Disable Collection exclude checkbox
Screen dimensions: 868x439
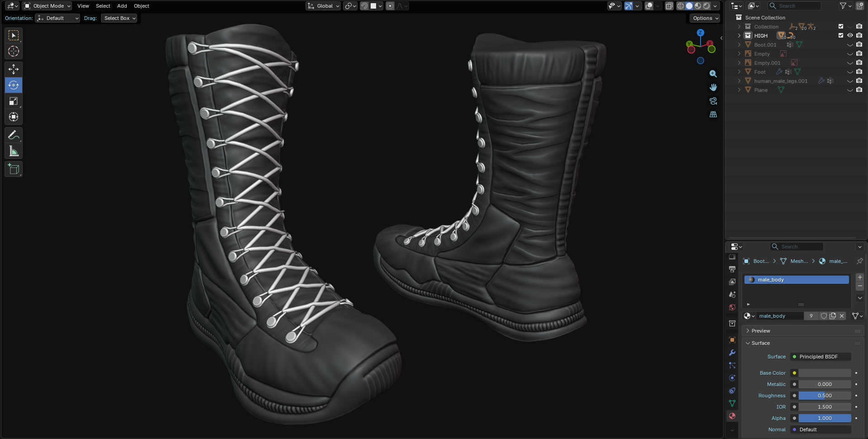click(841, 26)
